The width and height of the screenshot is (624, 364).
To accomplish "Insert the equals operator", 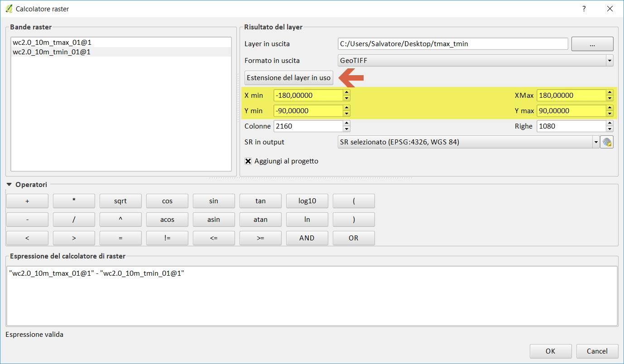I will 120,238.
